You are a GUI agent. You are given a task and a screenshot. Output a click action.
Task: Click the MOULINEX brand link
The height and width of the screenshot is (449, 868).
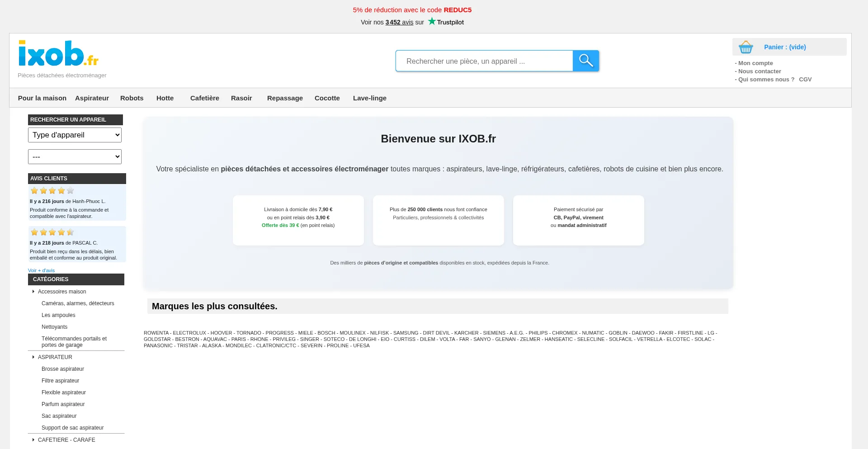(x=353, y=333)
